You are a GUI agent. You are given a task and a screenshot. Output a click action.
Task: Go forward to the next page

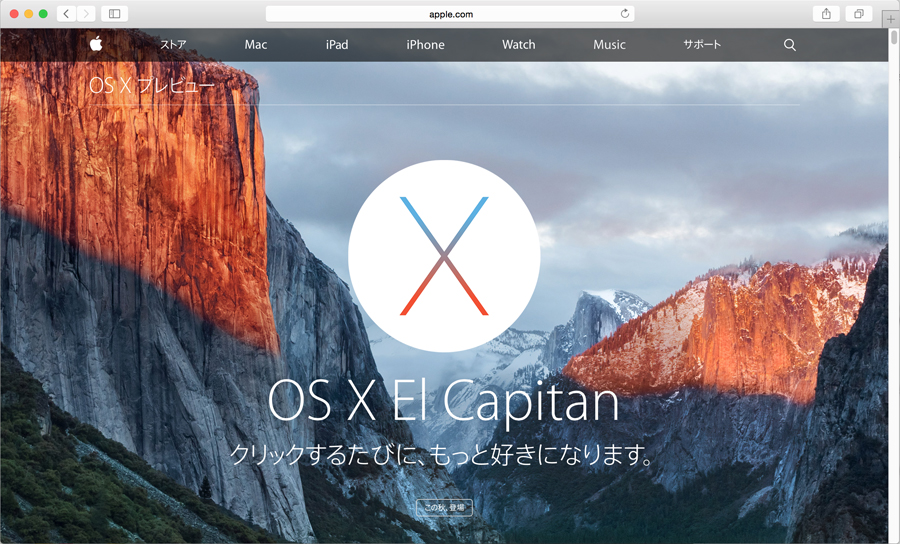(x=86, y=14)
